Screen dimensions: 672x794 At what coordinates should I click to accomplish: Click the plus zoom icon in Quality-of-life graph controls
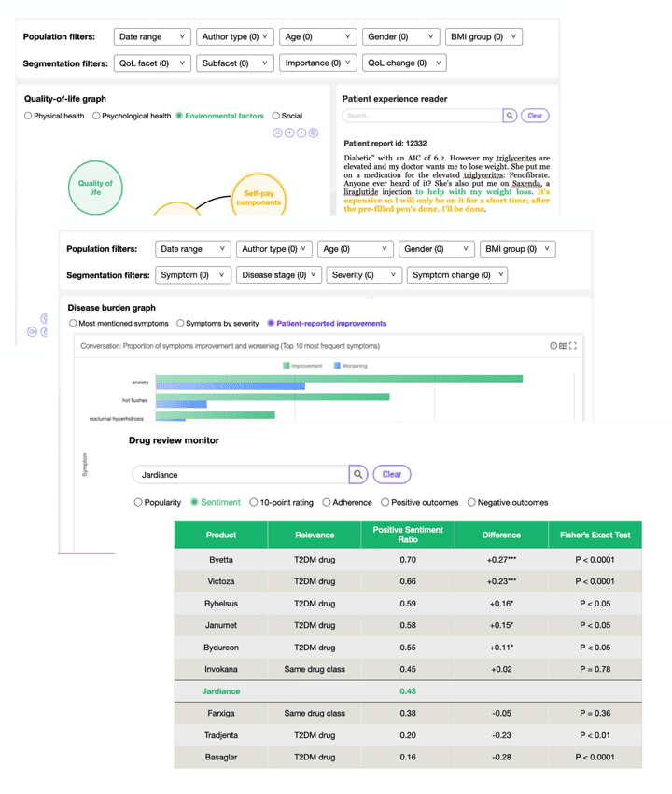[x=289, y=132]
